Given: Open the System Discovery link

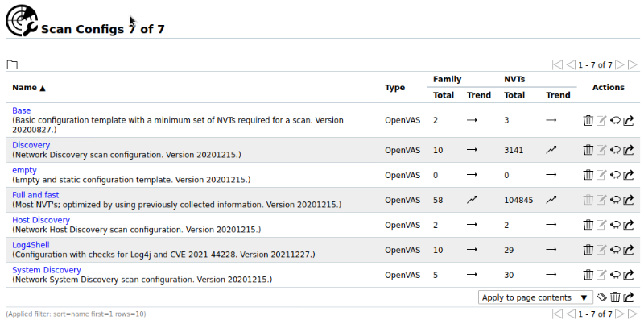Looking at the screenshot, I should (x=47, y=270).
